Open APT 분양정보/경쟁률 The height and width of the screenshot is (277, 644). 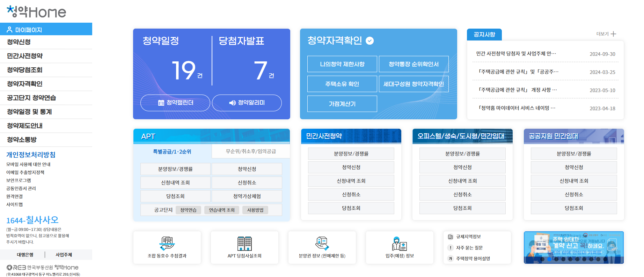tap(175, 169)
